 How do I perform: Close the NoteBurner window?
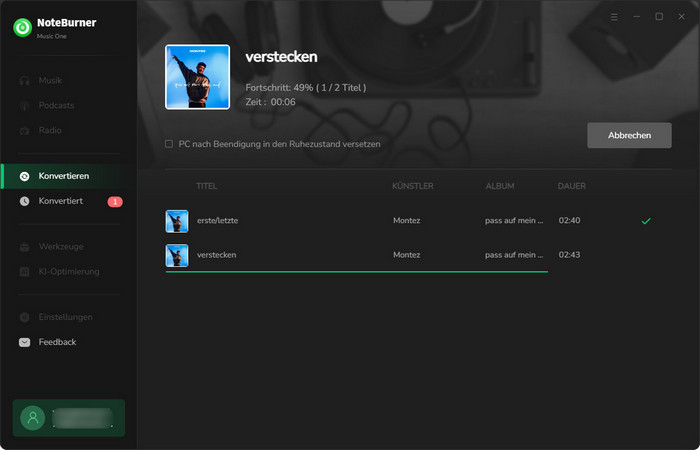click(x=681, y=17)
